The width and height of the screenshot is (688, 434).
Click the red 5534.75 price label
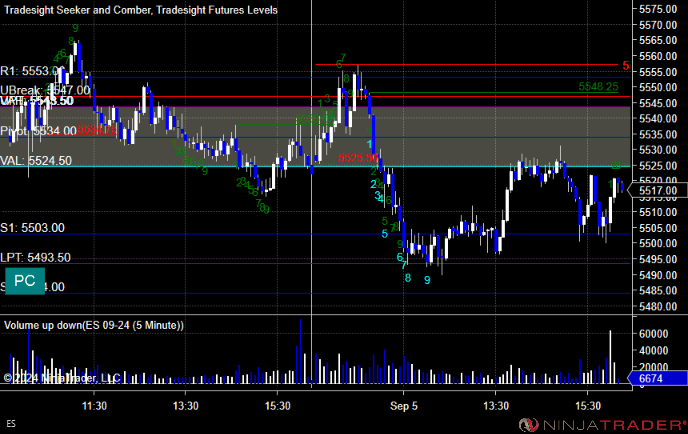[x=97, y=129]
